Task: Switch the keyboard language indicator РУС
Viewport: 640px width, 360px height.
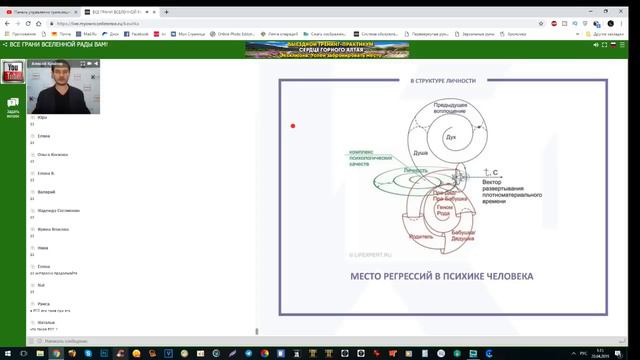Action: (x=584, y=353)
